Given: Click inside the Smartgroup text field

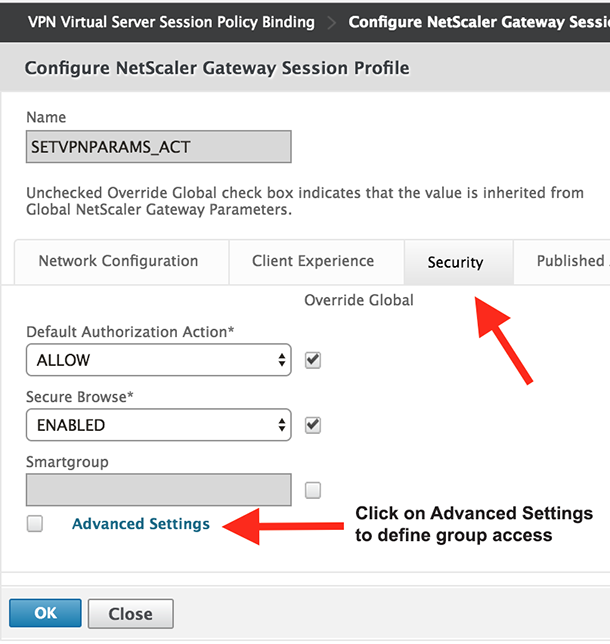Looking at the screenshot, I should point(158,490).
